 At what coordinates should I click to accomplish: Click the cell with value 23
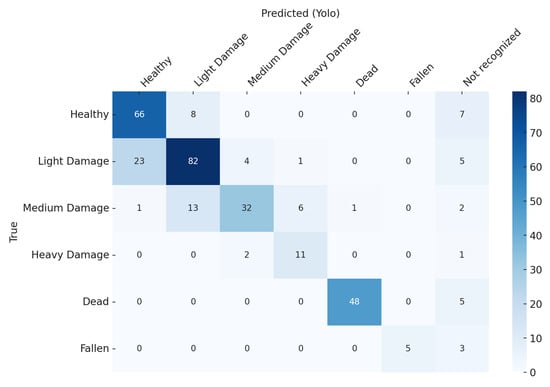pos(139,161)
